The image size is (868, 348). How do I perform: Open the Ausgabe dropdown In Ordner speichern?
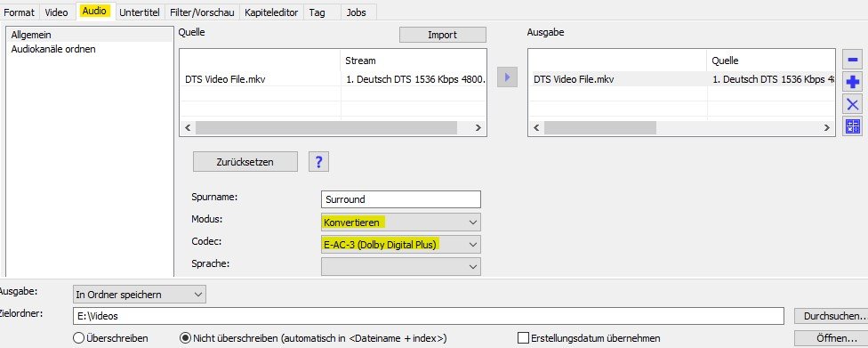[139, 295]
